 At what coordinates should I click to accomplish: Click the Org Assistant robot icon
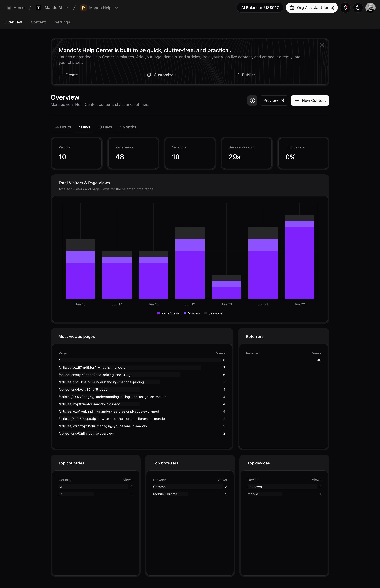point(292,8)
